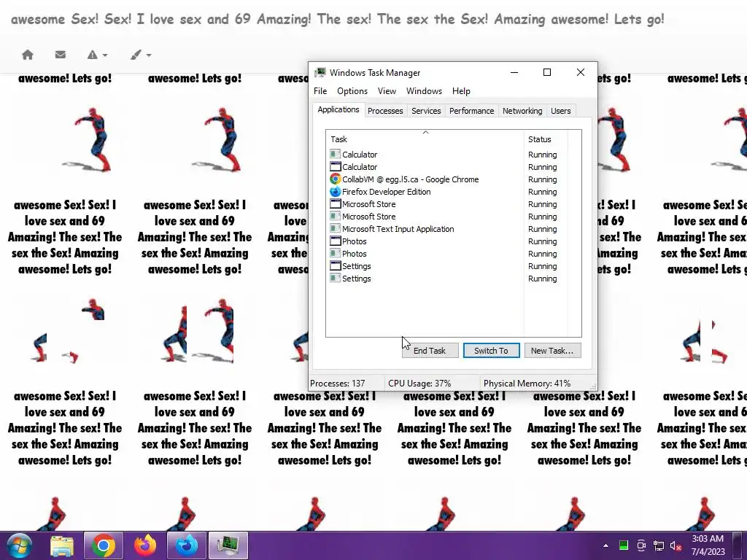This screenshot has height=560, width=747.
Task: Click the home icon in the webpage toolbar
Action: tap(28, 55)
